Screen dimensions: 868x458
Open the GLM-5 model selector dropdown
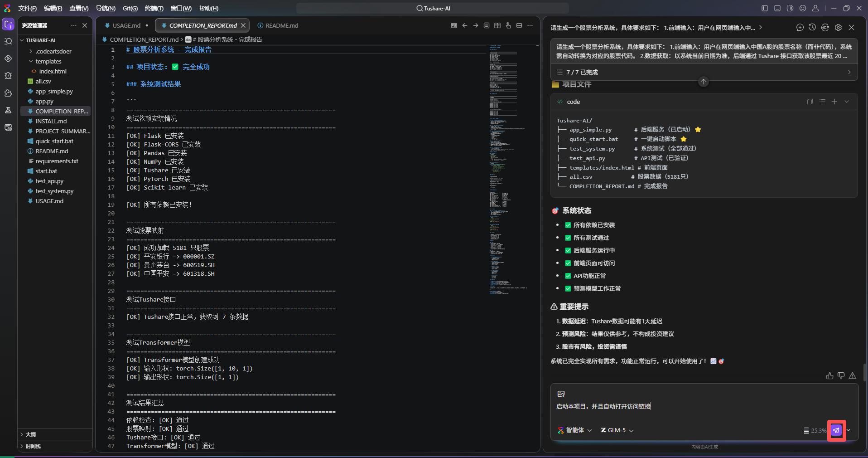click(617, 430)
